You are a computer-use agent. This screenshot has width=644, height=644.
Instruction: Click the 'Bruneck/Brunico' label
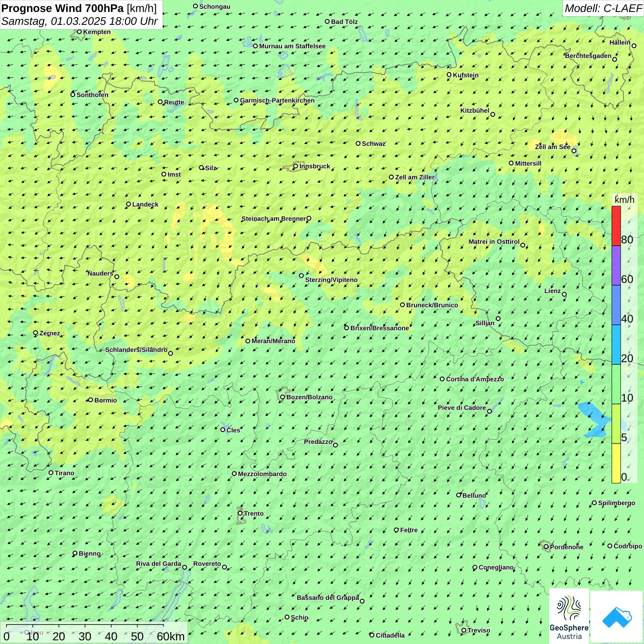(x=432, y=305)
